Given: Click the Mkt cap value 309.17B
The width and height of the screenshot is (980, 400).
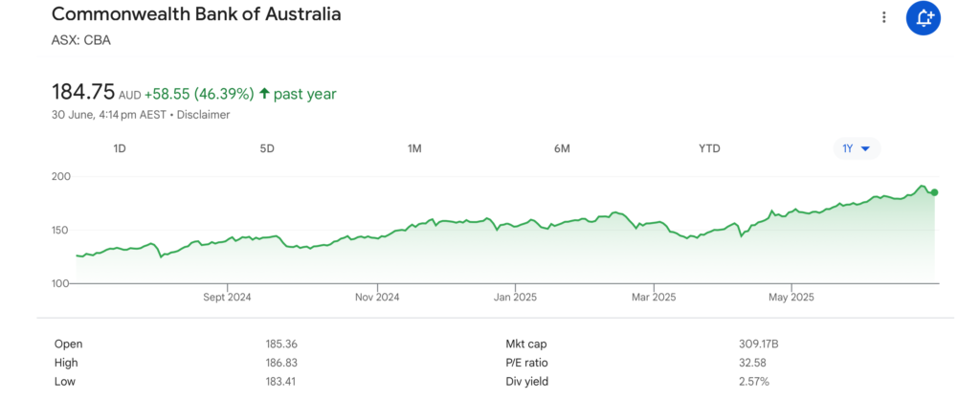Looking at the screenshot, I should (758, 344).
